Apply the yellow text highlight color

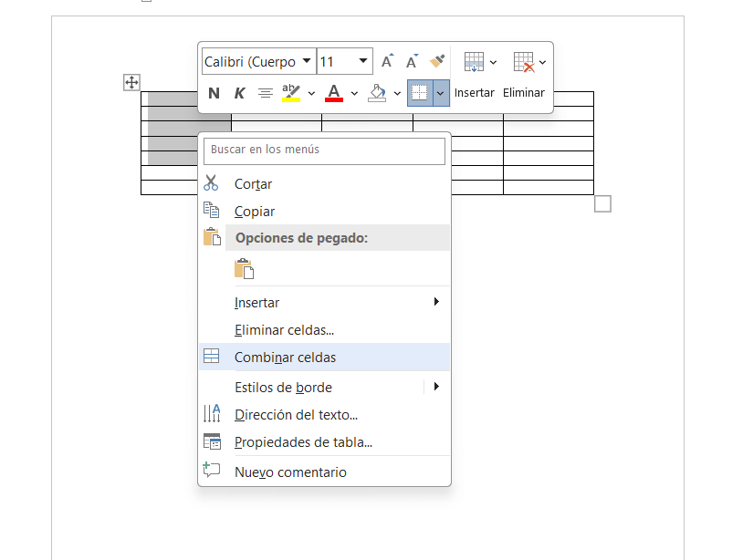(291, 92)
